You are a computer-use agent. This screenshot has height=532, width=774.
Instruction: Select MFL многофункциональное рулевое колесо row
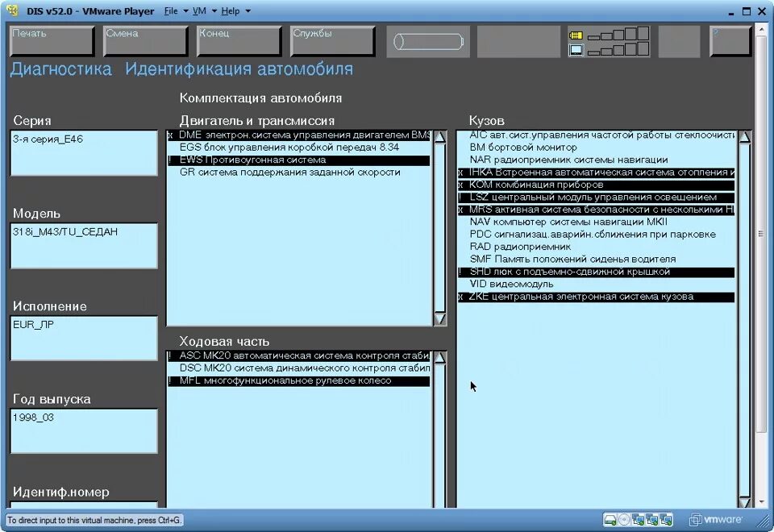tap(298, 381)
